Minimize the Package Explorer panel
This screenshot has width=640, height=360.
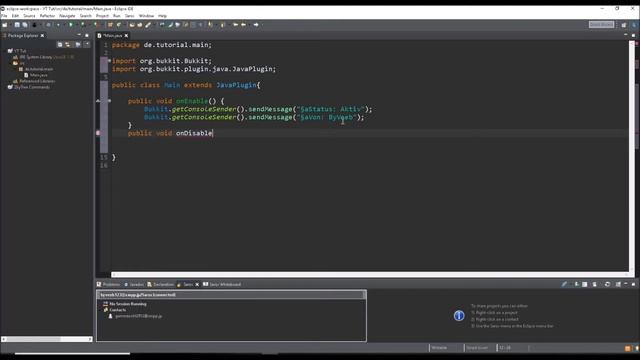point(79,35)
